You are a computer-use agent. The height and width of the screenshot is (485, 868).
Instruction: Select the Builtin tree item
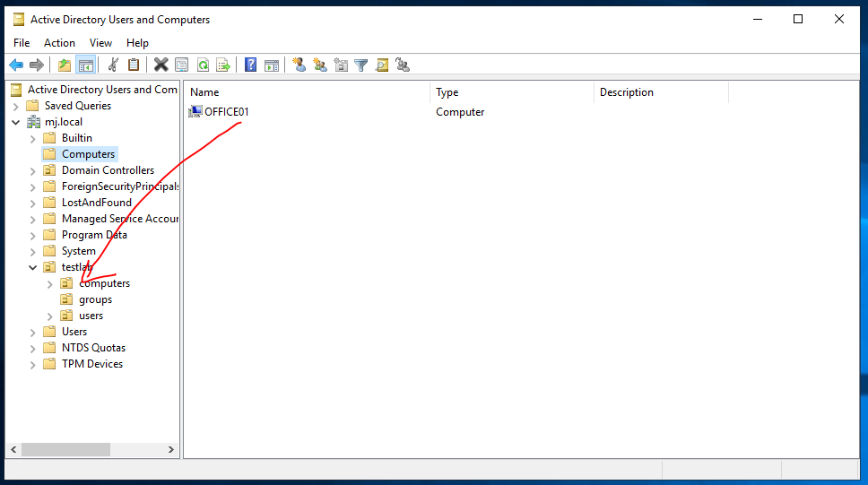(x=77, y=138)
